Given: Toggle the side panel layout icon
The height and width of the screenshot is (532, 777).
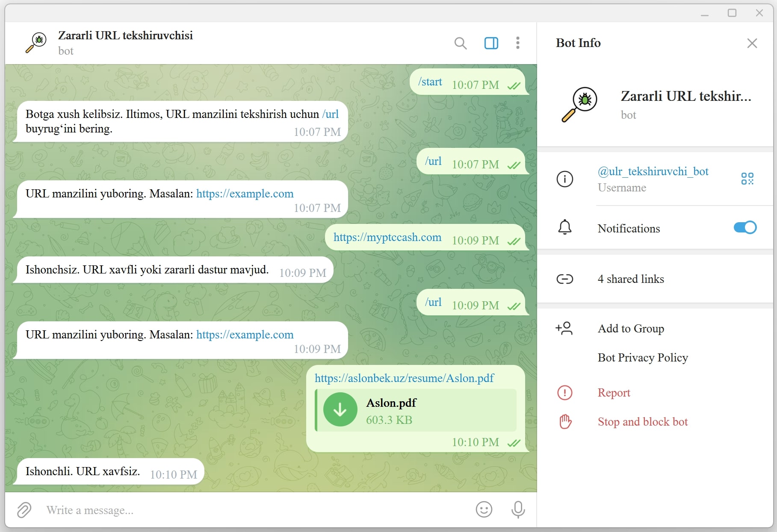Looking at the screenshot, I should [x=491, y=43].
